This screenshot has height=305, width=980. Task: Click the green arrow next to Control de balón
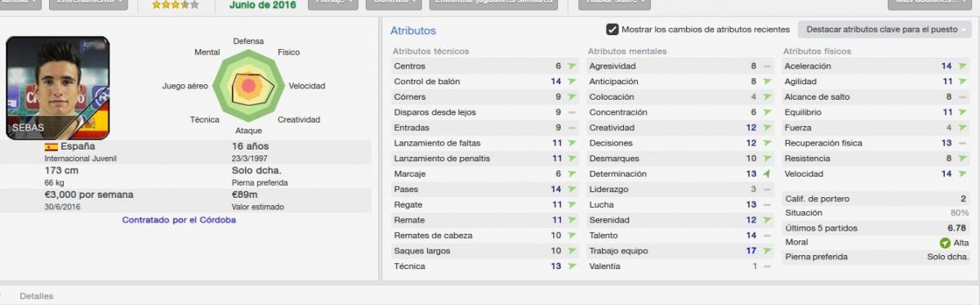[x=571, y=82]
